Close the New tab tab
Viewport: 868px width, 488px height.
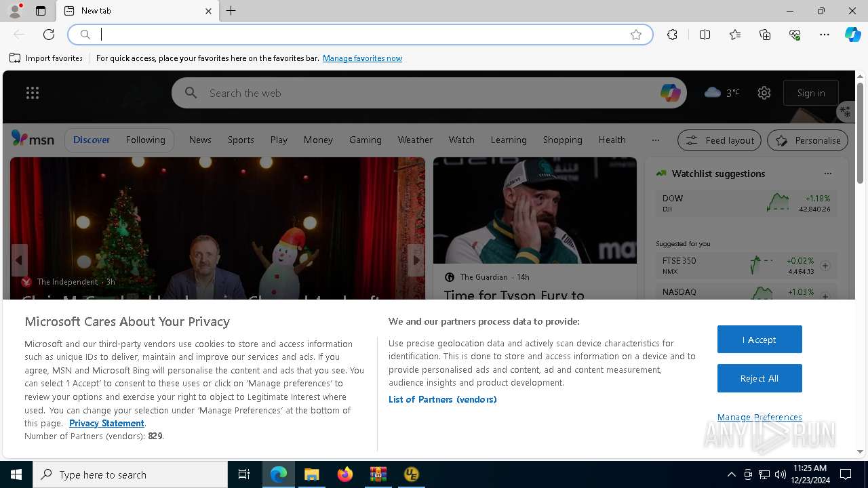coord(208,11)
